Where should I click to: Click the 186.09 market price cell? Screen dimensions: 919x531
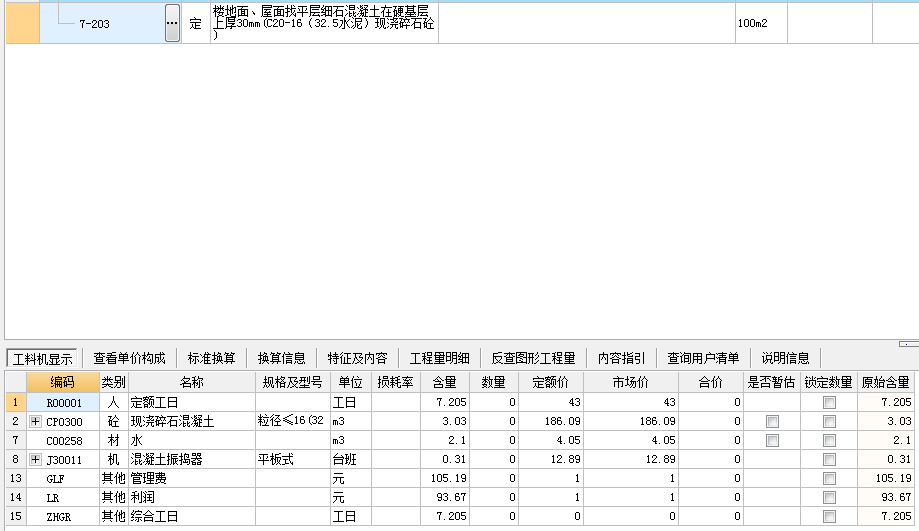tap(631, 421)
